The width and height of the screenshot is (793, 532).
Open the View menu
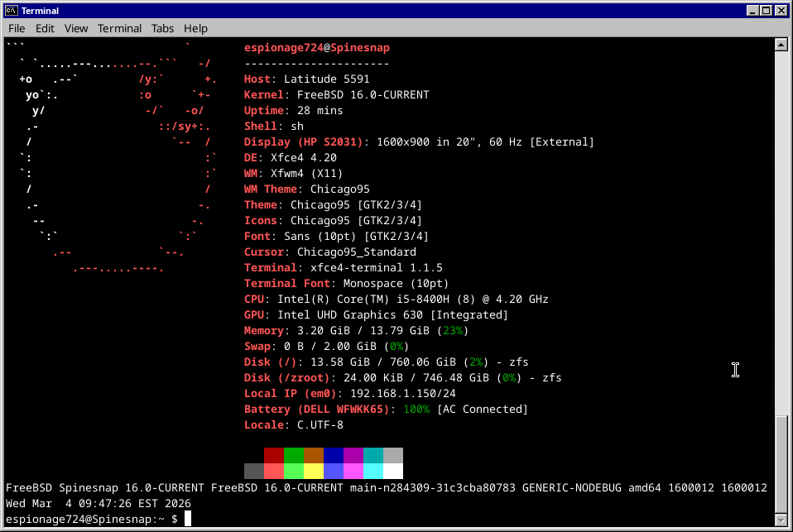pyautogui.click(x=75, y=28)
